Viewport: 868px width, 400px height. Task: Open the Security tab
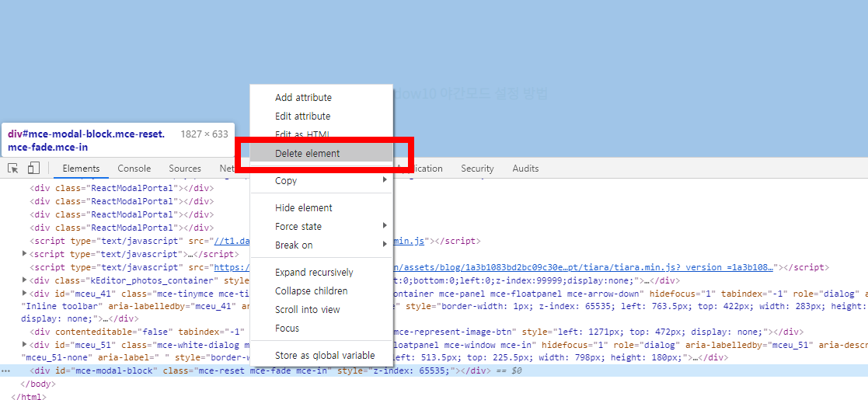(x=477, y=169)
